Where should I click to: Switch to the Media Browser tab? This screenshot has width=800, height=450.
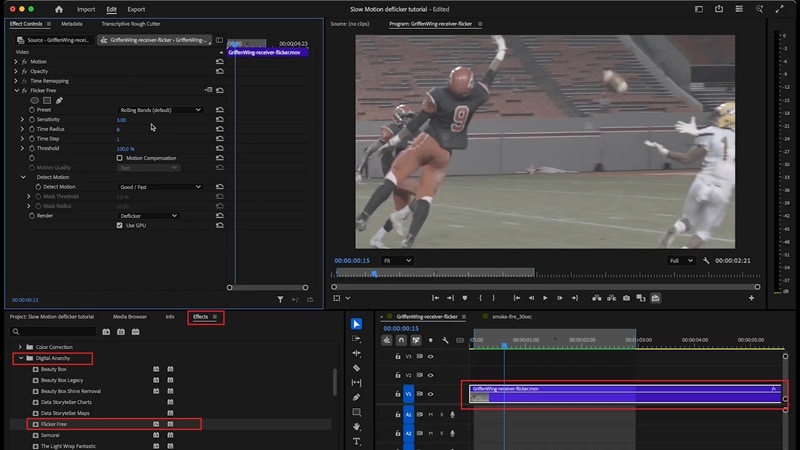(x=129, y=317)
